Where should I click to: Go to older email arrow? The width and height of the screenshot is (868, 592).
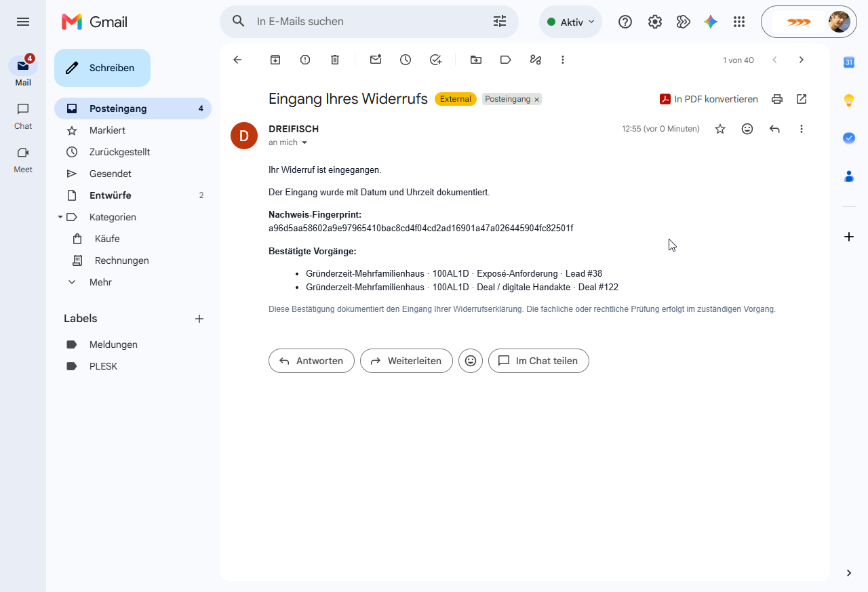coord(802,60)
